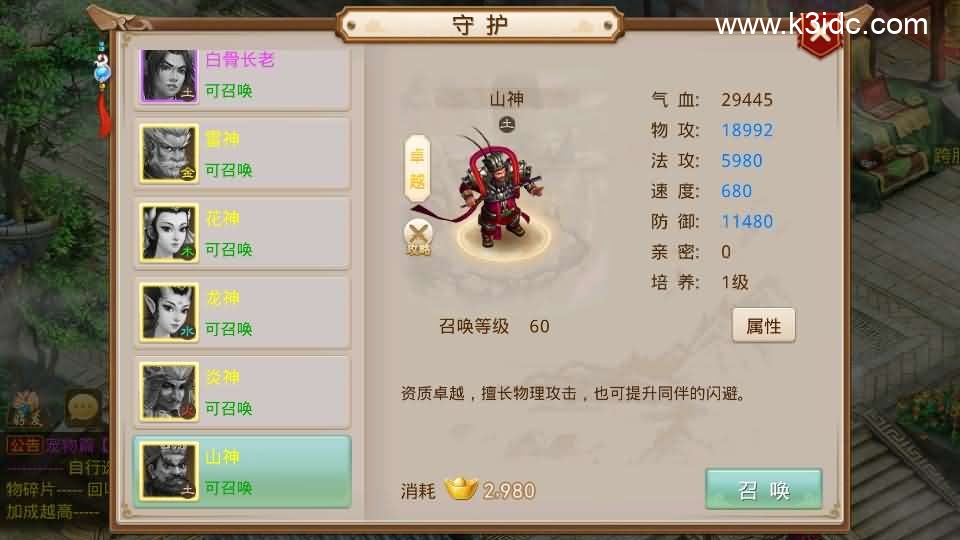Click the blue orb ornament on left edge
Viewport: 960px width, 540px height.
(102, 73)
